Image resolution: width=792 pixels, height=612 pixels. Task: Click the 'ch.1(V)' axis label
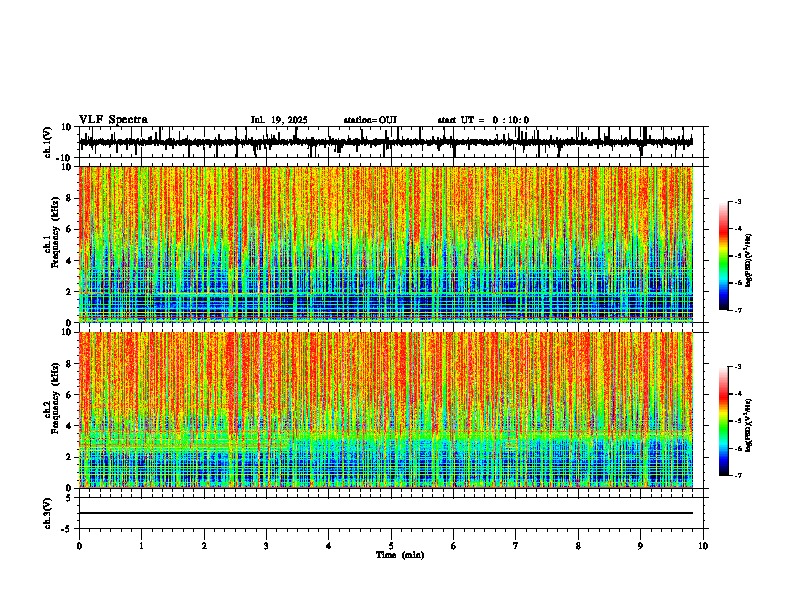[48, 142]
